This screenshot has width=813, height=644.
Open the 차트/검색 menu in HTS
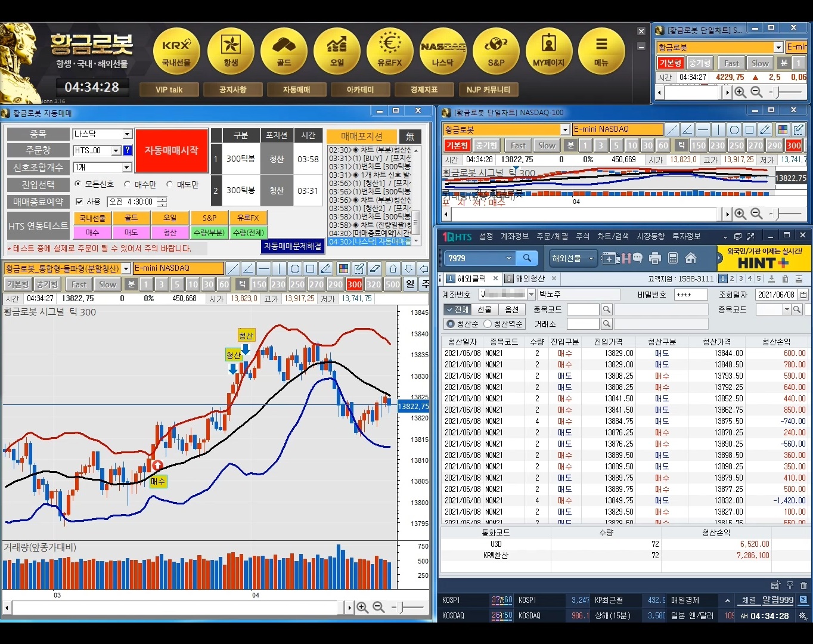[613, 237]
